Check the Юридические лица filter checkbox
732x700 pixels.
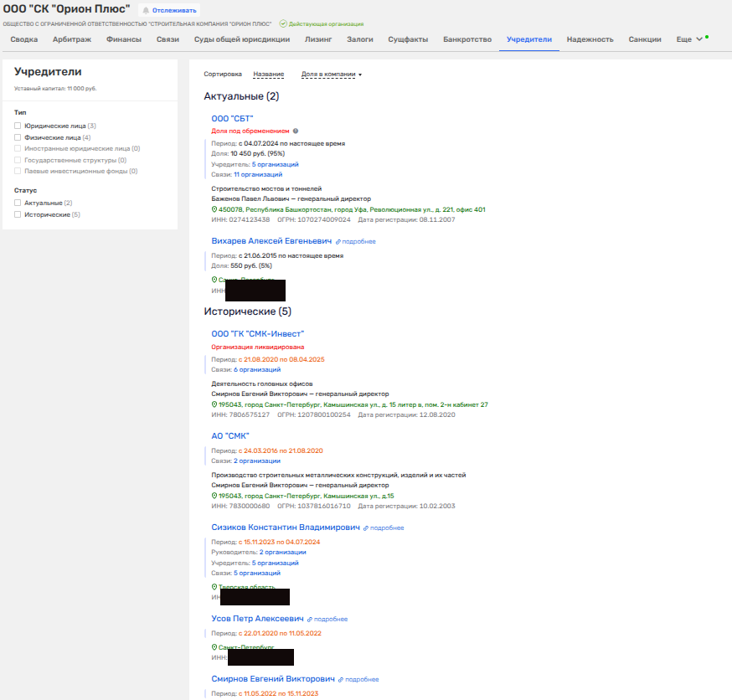[18, 126]
